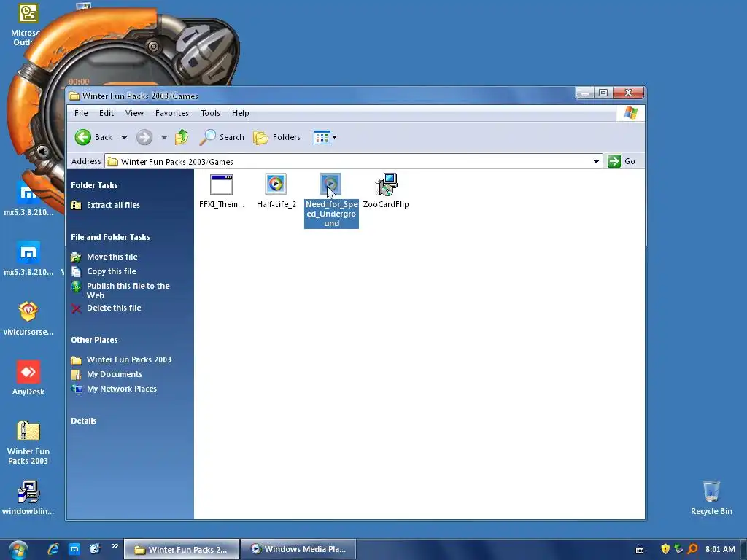The height and width of the screenshot is (560, 747).
Task: Open the Back history dropdown arrow
Action: coord(124,138)
